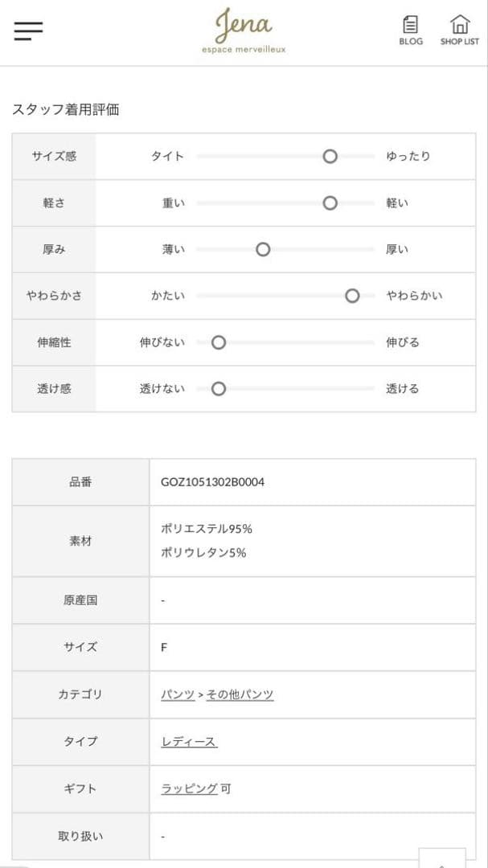Click the やわらかい label
This screenshot has height=868, width=488.
click(x=414, y=296)
